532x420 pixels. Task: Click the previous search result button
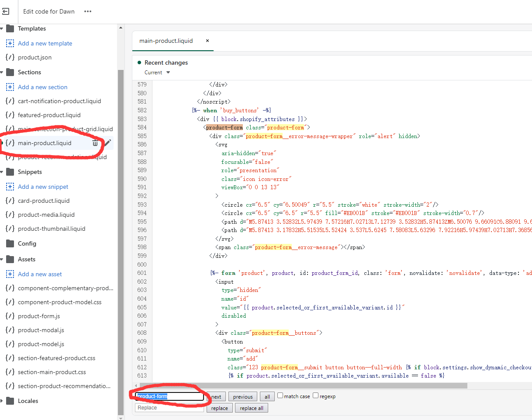tap(243, 397)
